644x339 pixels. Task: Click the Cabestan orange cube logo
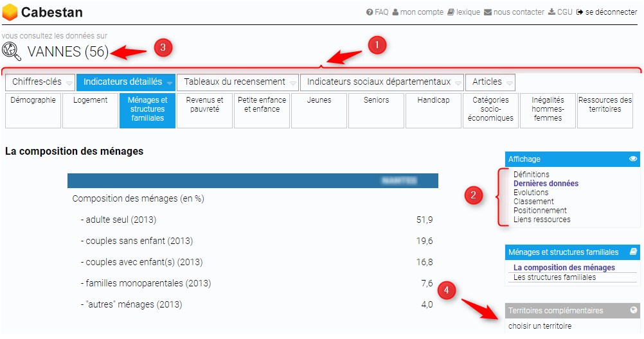[x=10, y=12]
